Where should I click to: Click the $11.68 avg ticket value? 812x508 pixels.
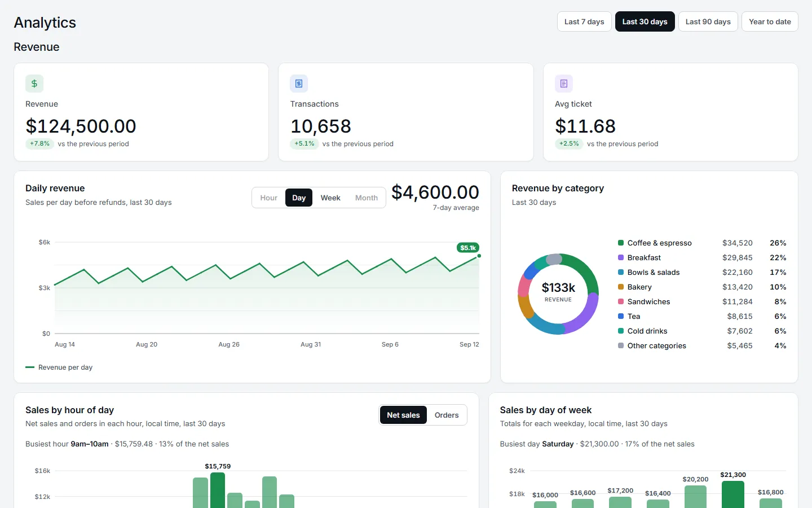click(585, 126)
